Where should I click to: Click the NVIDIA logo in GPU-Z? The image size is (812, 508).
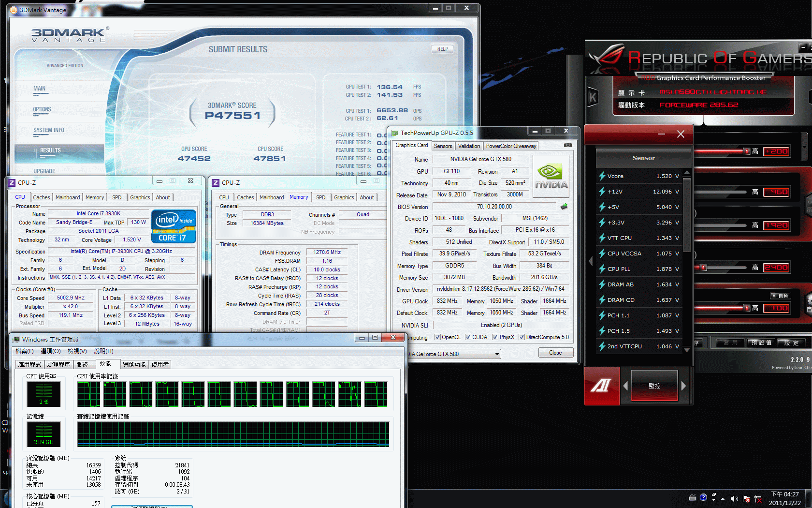pyautogui.click(x=551, y=176)
